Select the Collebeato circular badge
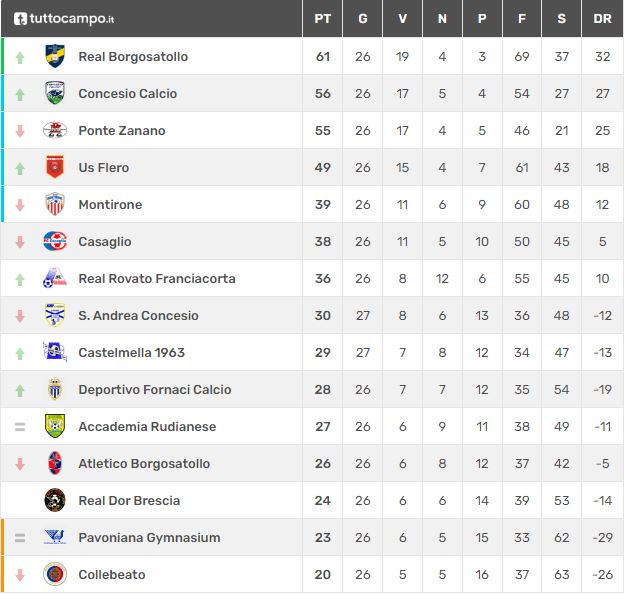The height and width of the screenshot is (594, 625). 55,574
